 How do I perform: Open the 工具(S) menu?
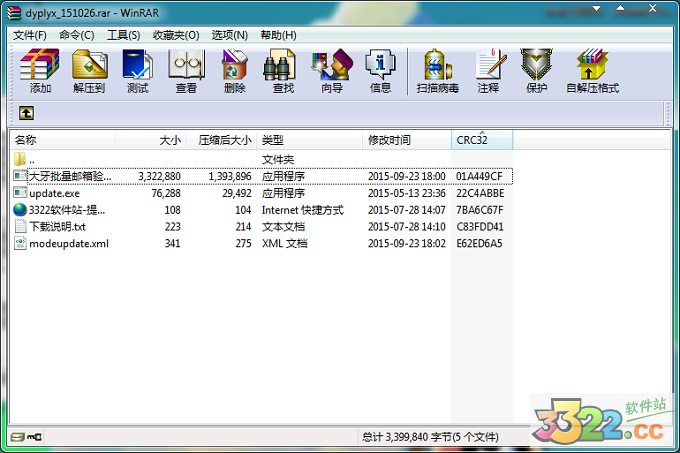(124, 35)
